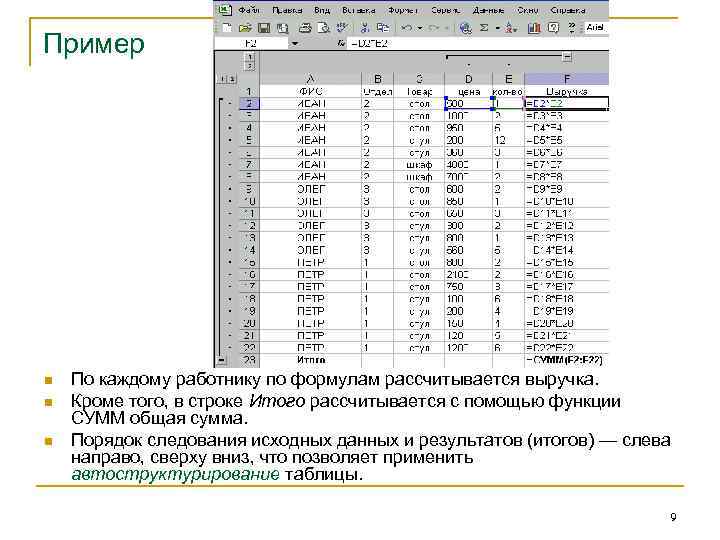
Task: Open the Справка menu
Action: (x=568, y=10)
